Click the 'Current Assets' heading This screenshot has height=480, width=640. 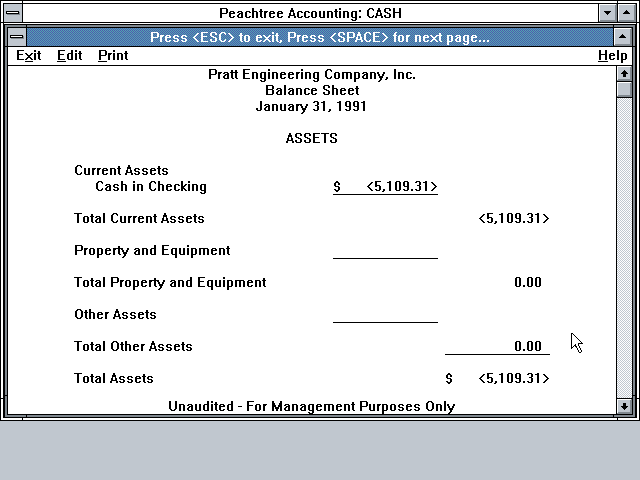click(121, 170)
